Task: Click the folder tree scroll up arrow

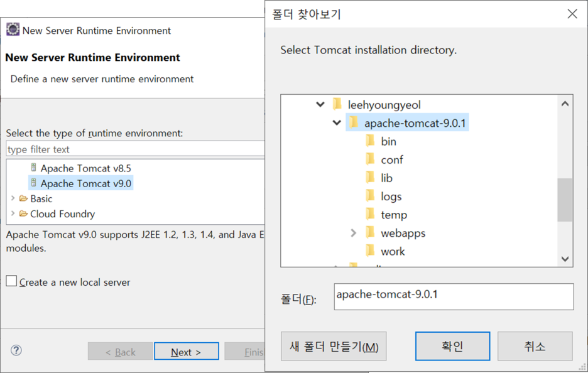Action: click(565, 104)
